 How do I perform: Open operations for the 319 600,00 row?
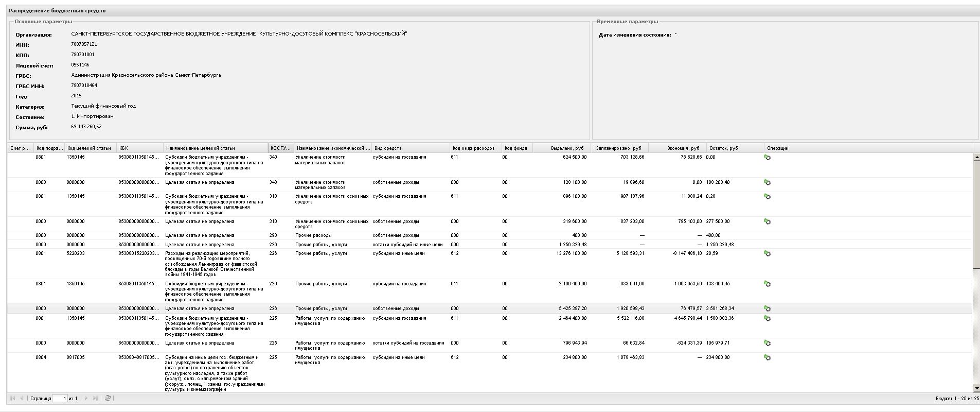(x=767, y=221)
